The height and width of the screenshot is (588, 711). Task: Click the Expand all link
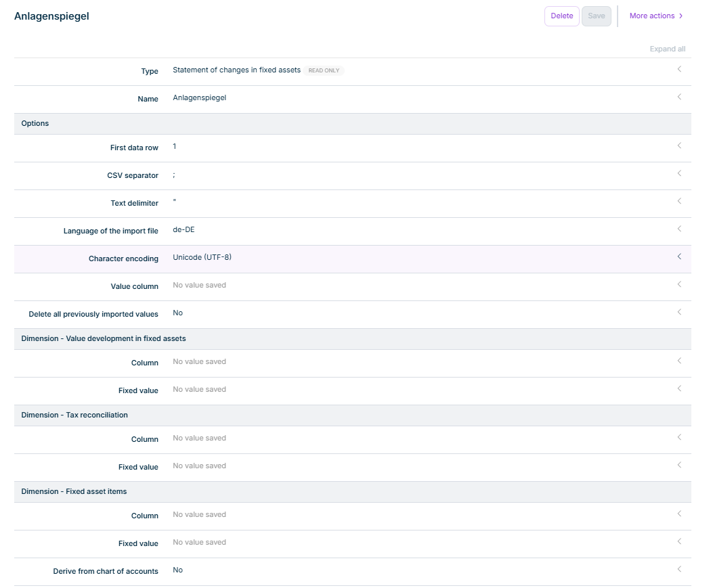pyautogui.click(x=668, y=49)
